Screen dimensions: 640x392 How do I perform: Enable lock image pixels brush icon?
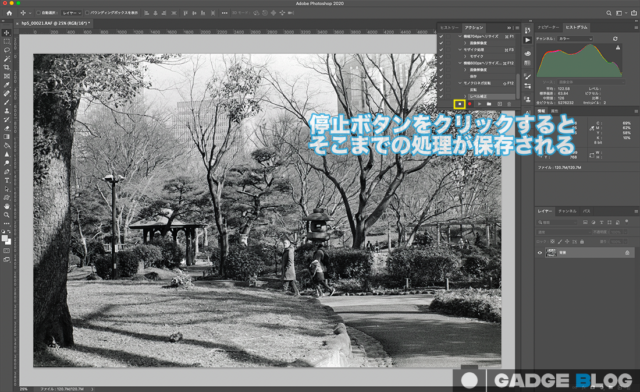click(x=560, y=242)
